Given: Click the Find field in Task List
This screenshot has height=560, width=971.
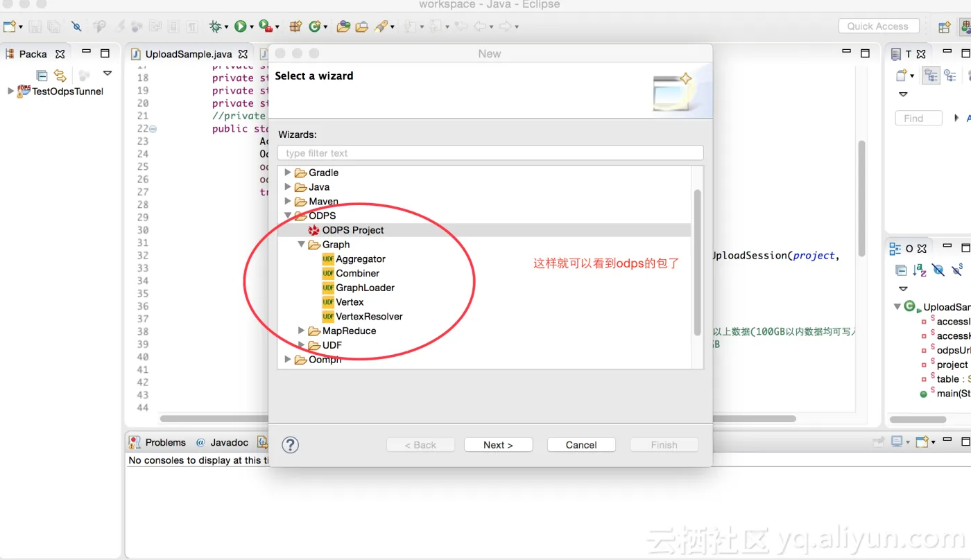Looking at the screenshot, I should click(x=919, y=119).
